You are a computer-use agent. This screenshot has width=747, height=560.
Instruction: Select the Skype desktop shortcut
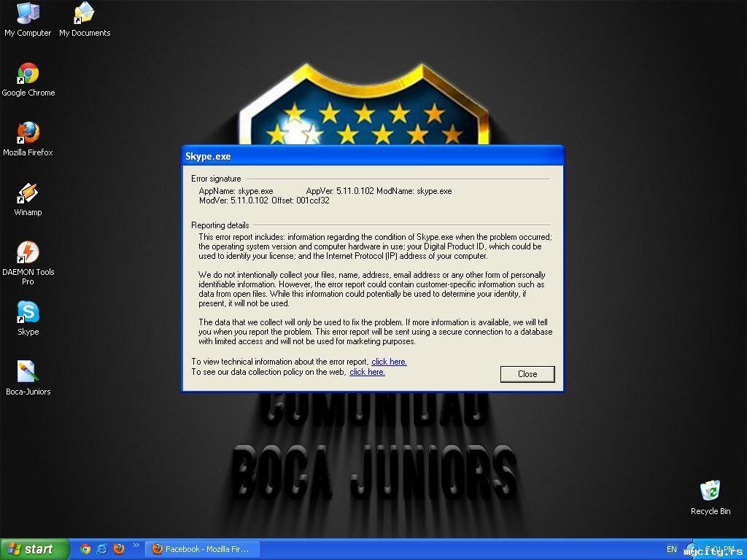28,319
